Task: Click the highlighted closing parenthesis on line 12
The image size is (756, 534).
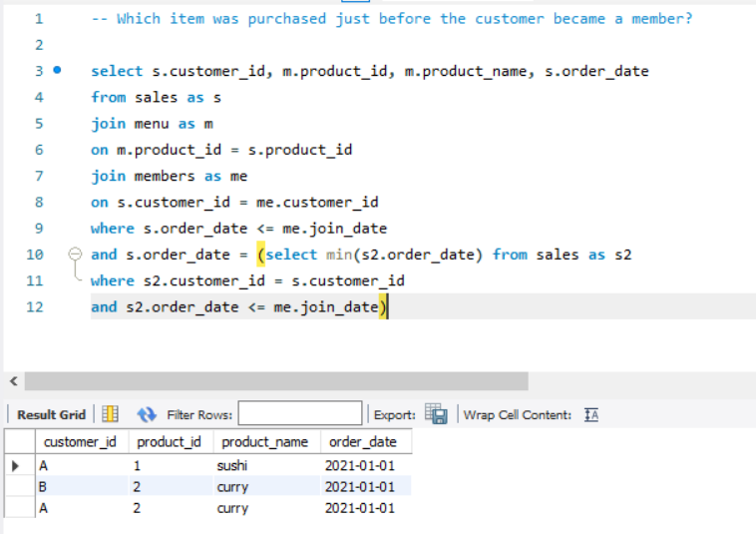Action: point(383,306)
